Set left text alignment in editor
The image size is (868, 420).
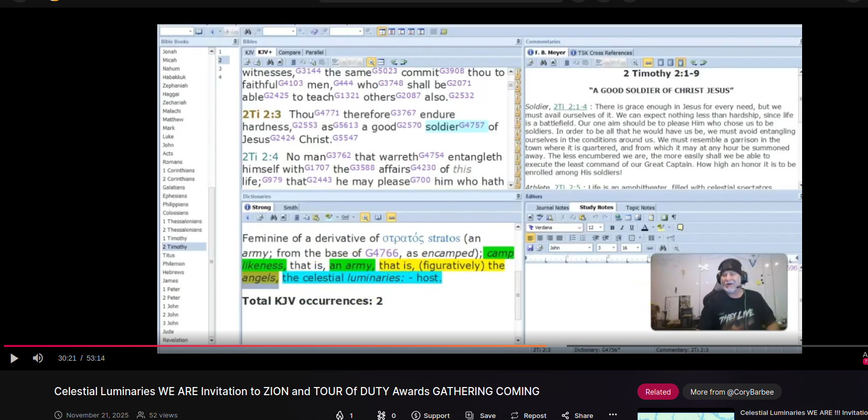(x=530, y=238)
